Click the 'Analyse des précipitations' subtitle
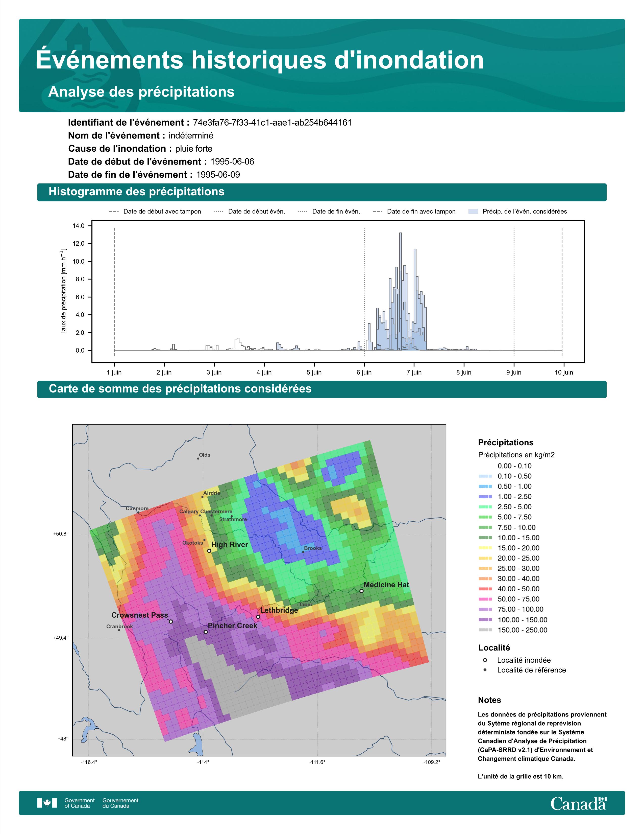The height and width of the screenshot is (834, 644). point(141,92)
